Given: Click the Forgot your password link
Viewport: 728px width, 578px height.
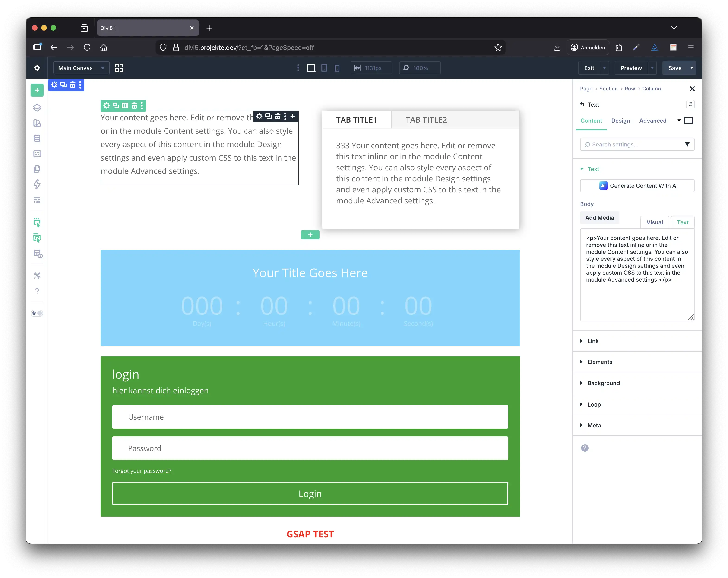Looking at the screenshot, I should click(x=142, y=471).
